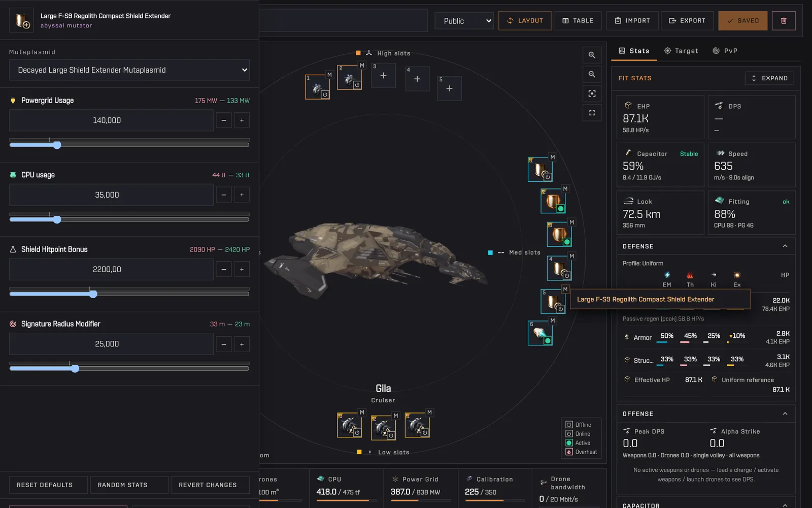Select med slot 6 propulsion module
This screenshot has height=508, width=812.
[x=540, y=333]
